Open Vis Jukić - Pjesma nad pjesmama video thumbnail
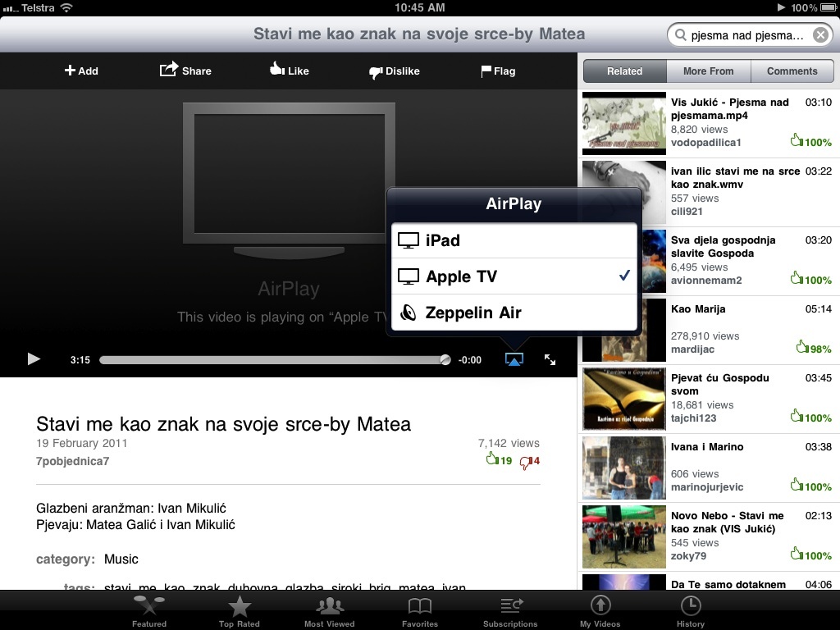Image resolution: width=840 pixels, height=630 pixels. click(x=624, y=123)
